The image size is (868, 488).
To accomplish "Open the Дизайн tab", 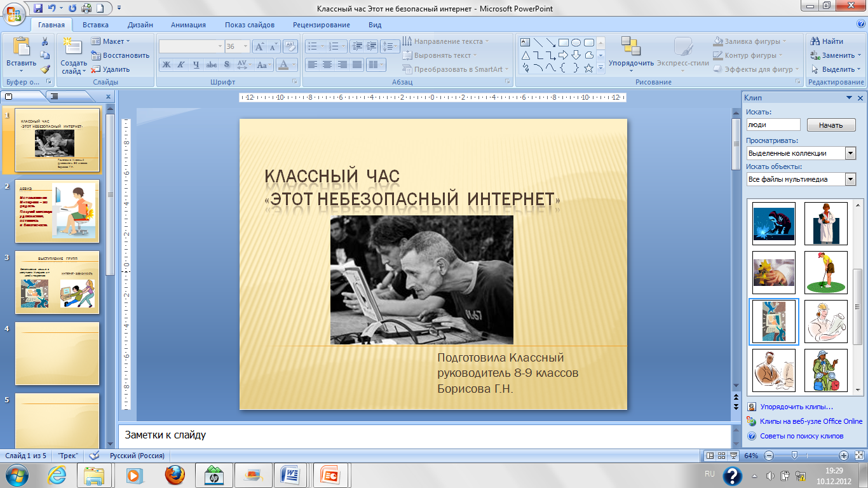I will [x=140, y=25].
